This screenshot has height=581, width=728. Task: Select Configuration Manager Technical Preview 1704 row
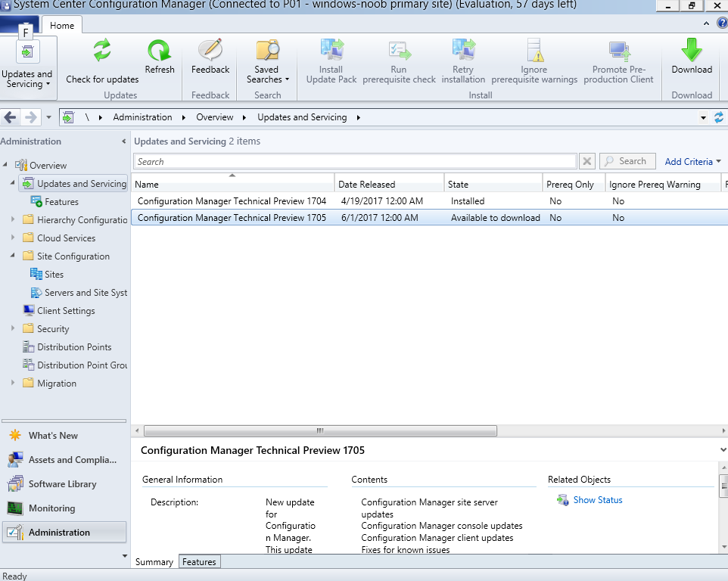(430, 201)
